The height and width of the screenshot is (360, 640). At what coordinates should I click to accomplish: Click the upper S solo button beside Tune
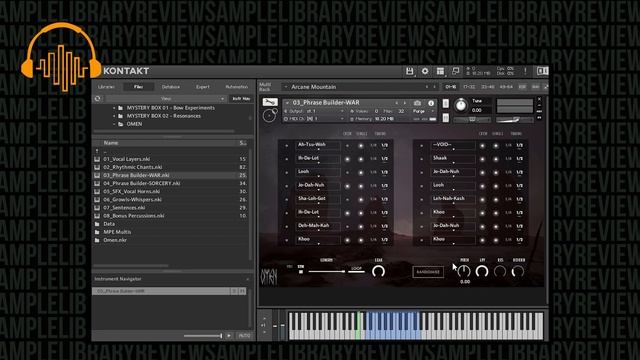pyautogui.click(x=446, y=104)
